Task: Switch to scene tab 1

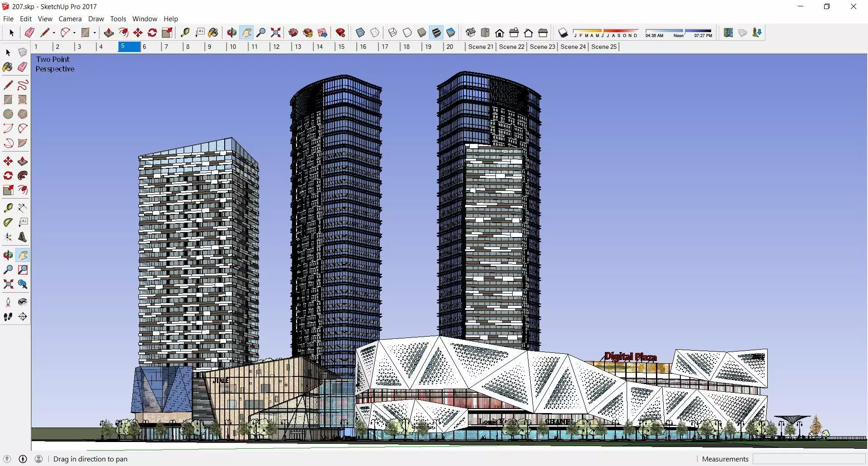Action: click(42, 47)
